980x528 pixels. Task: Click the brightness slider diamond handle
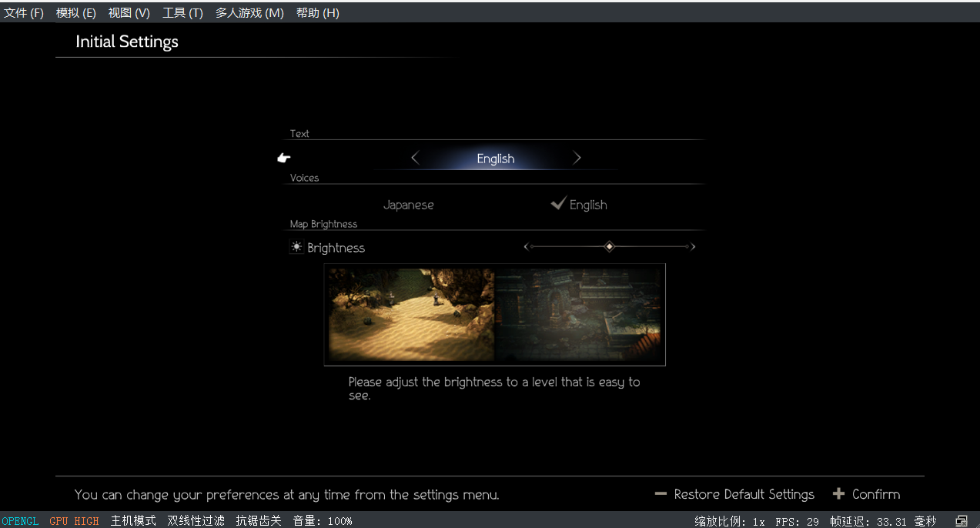(x=609, y=247)
